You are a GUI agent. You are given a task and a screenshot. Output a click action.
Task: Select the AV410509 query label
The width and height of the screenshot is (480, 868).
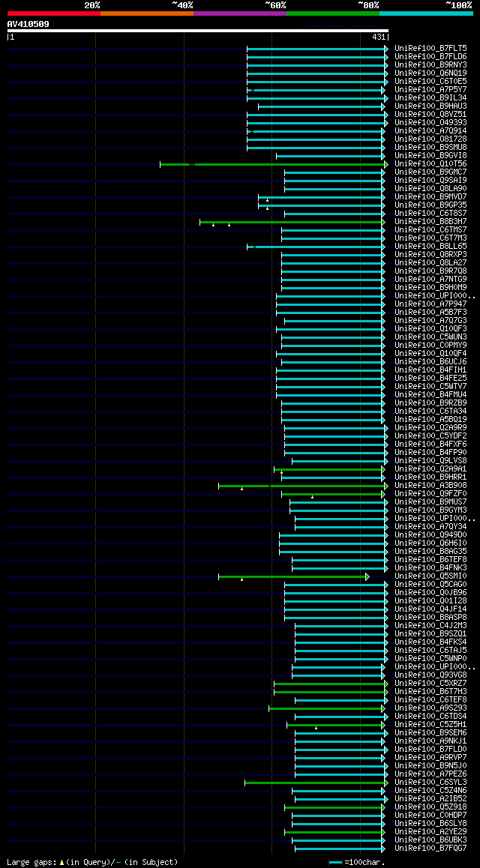click(28, 24)
